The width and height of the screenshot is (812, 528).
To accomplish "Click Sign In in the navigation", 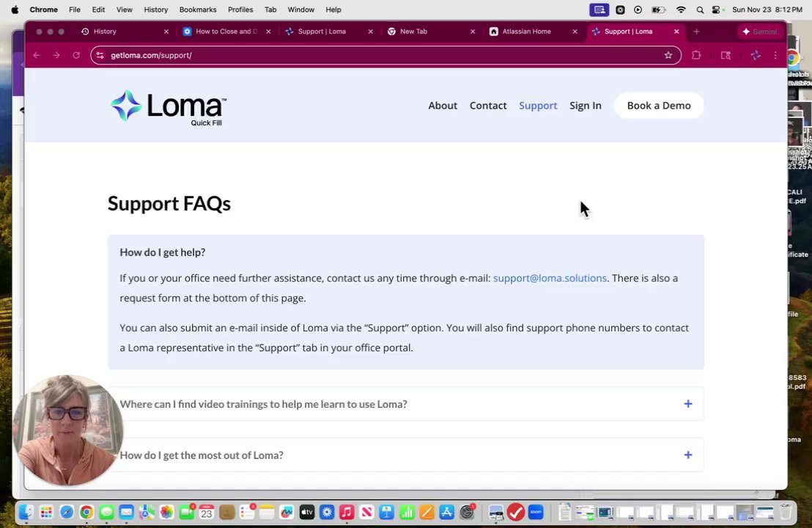I will point(585,105).
